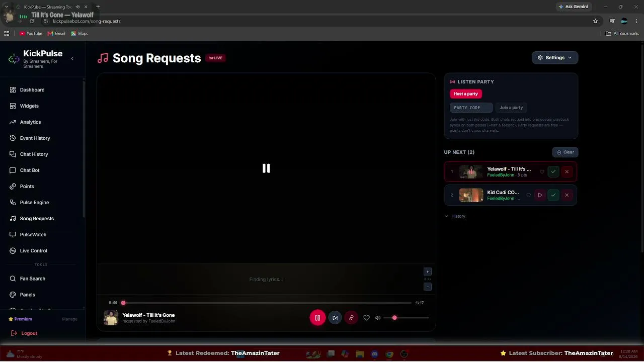This screenshot has width=644, height=362.
Task: Increase lyrics offset with the plus button
Action: point(428,272)
